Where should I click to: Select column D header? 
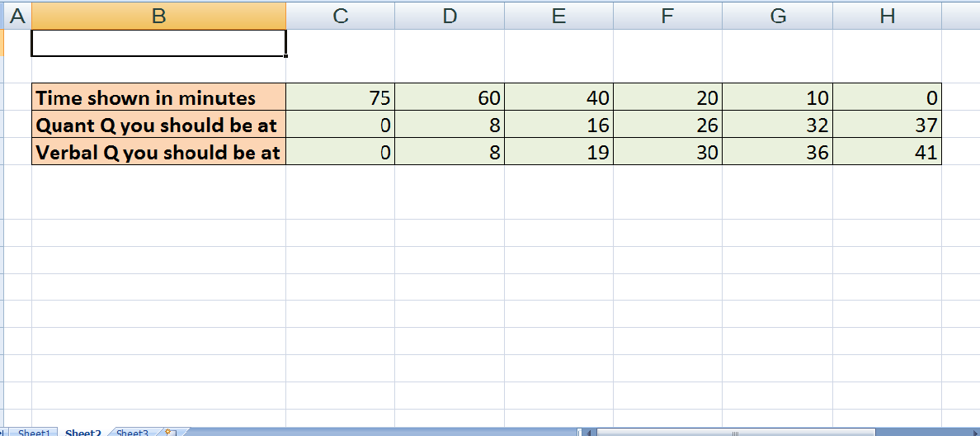(x=450, y=16)
